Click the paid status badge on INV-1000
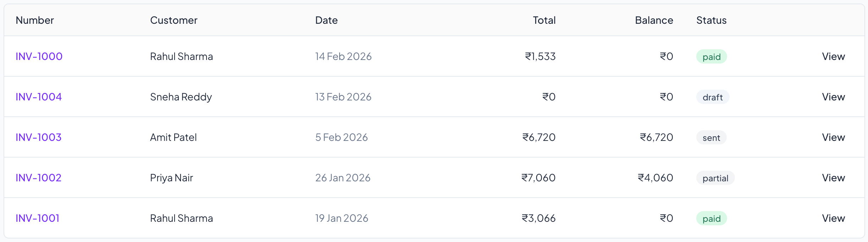The width and height of the screenshot is (868, 242). [712, 57]
